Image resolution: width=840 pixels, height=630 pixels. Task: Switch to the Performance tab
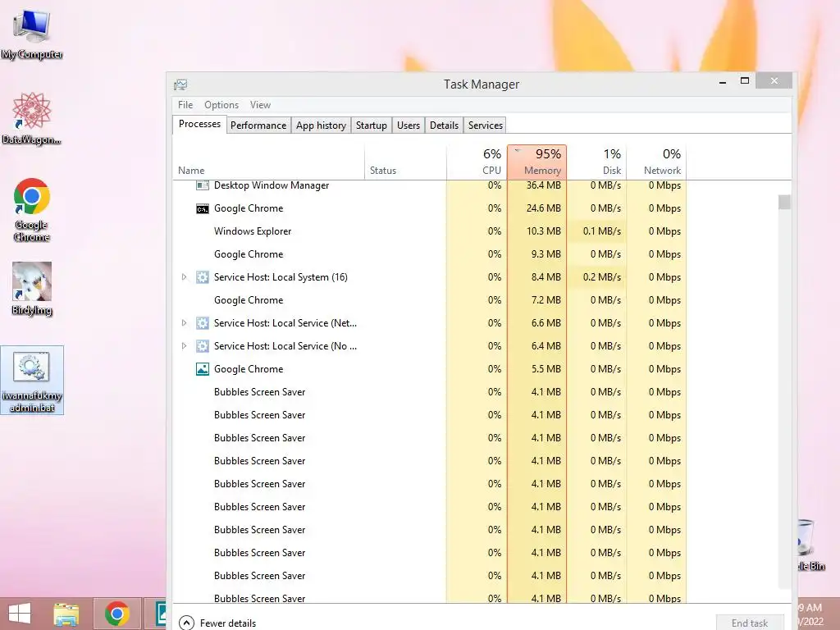258,126
